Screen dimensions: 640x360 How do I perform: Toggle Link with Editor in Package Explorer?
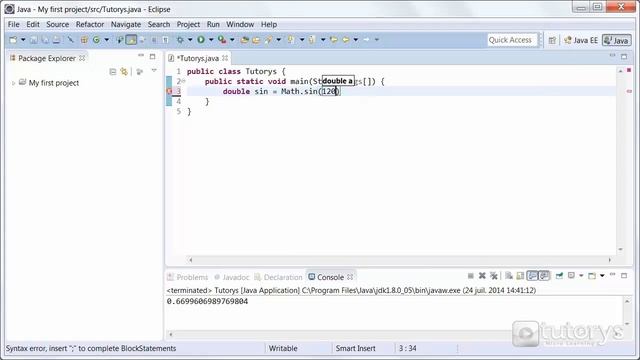(124, 72)
